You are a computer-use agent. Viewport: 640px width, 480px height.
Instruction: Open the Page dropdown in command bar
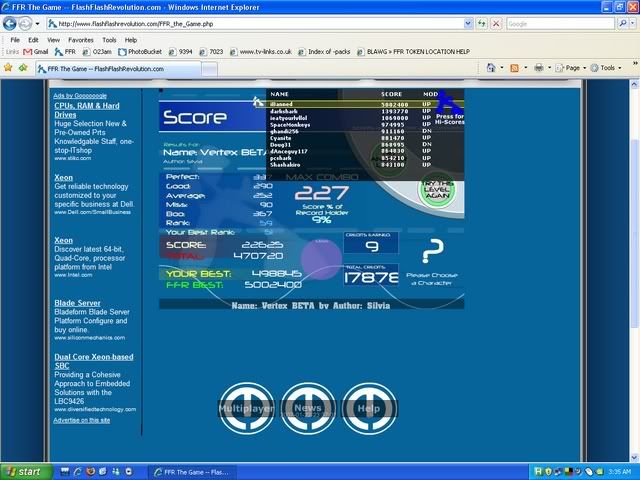[569, 68]
